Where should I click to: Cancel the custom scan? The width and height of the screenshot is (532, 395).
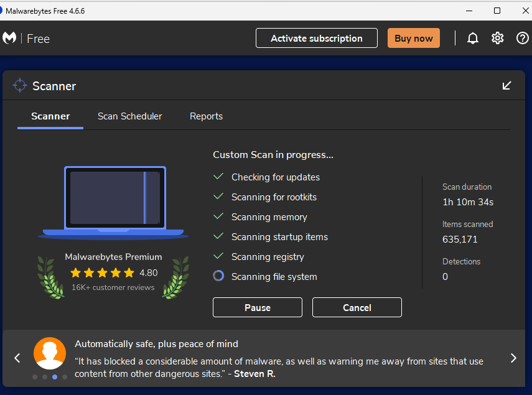357,307
